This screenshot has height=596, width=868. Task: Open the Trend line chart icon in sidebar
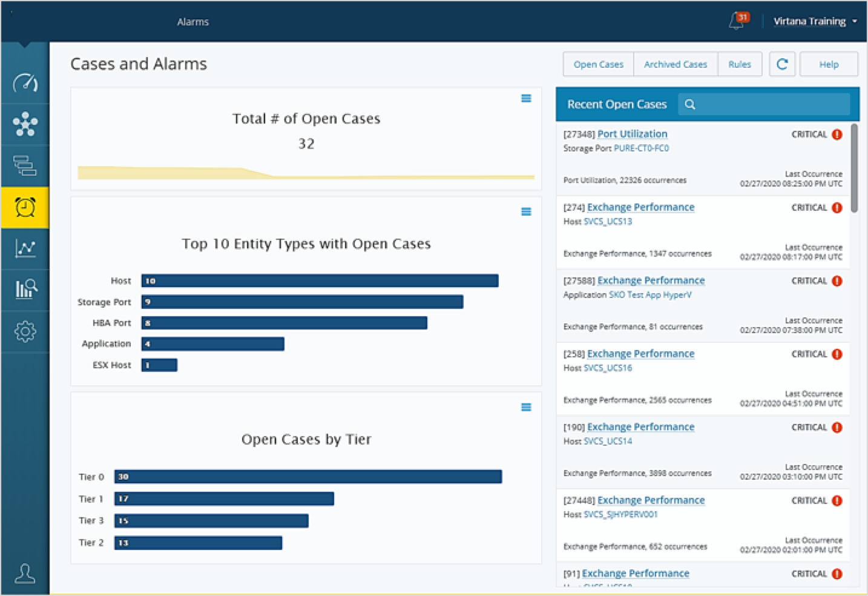25,248
